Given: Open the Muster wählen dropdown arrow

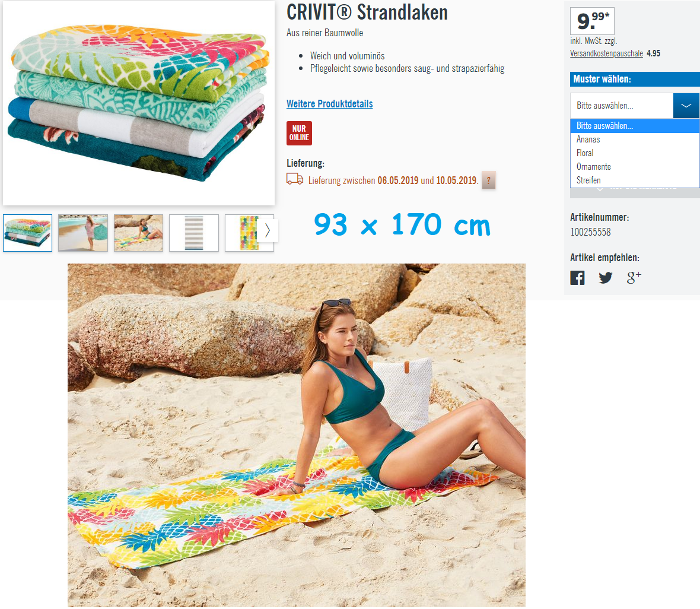Looking at the screenshot, I should pos(686,106).
